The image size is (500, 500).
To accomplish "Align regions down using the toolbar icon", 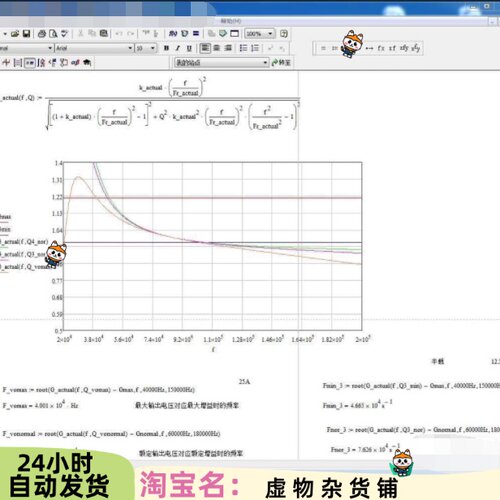I will pos(156,34).
